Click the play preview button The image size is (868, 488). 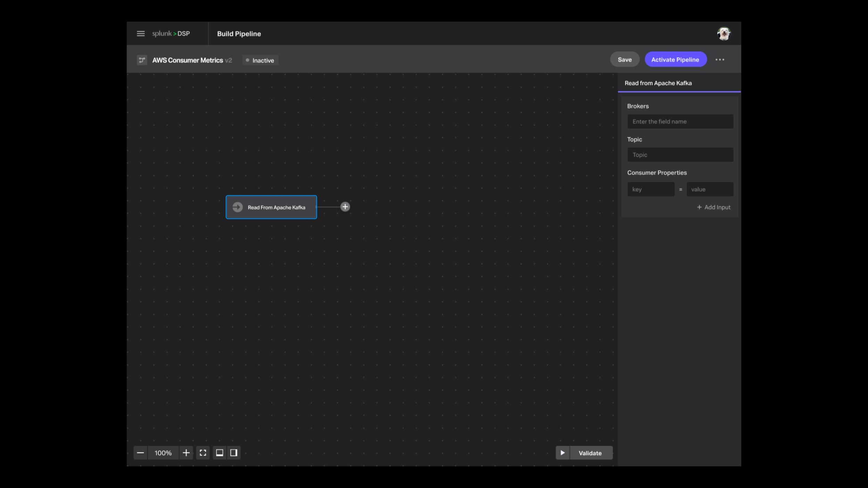pos(562,453)
